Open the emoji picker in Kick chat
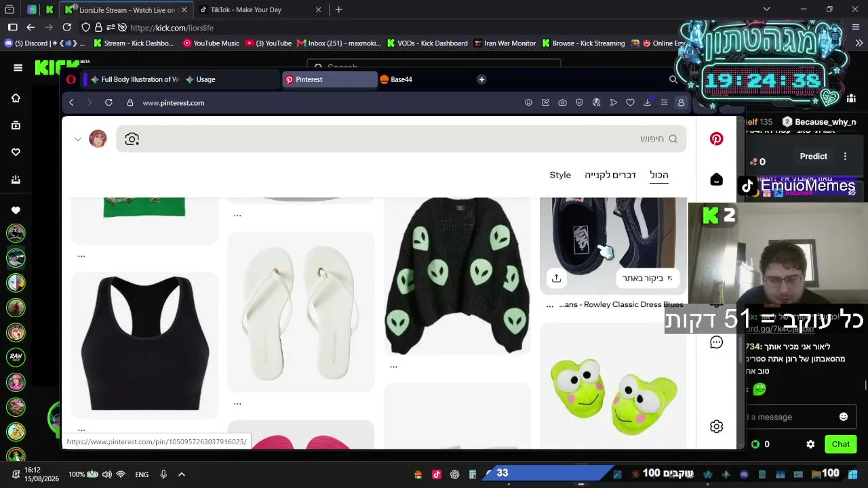The width and height of the screenshot is (868, 488). pos(844,417)
